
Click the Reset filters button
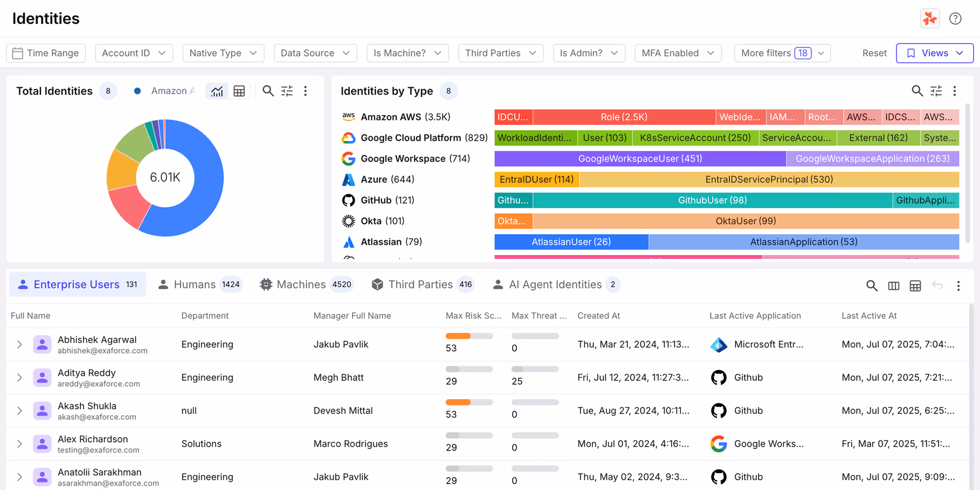pyautogui.click(x=874, y=53)
